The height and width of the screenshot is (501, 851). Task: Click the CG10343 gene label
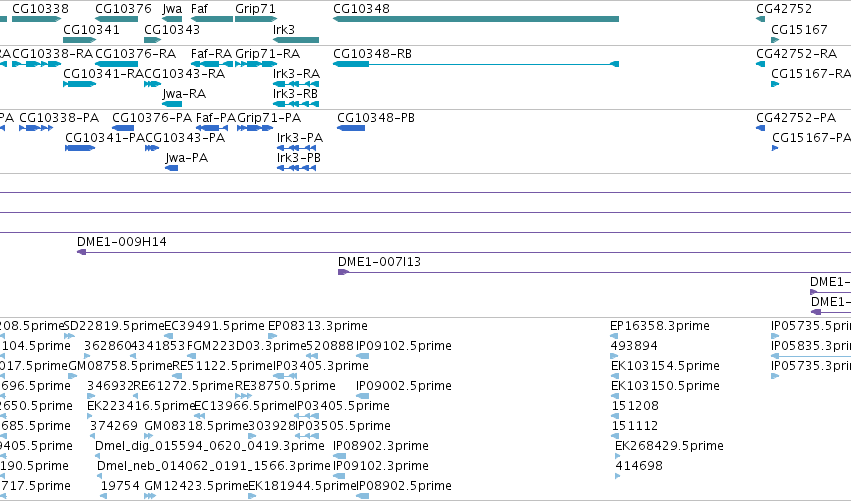[172, 29]
